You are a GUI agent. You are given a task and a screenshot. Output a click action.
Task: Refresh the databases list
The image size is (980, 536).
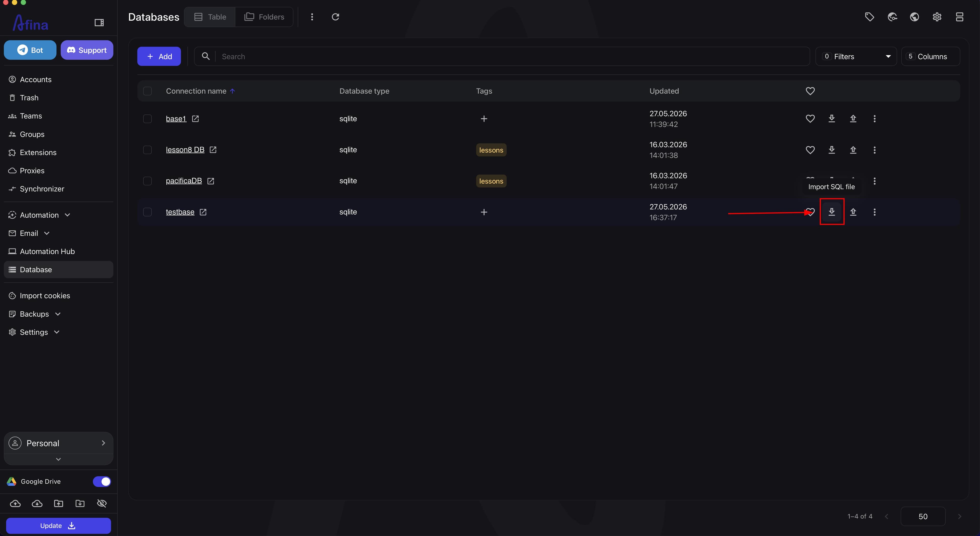[335, 17]
